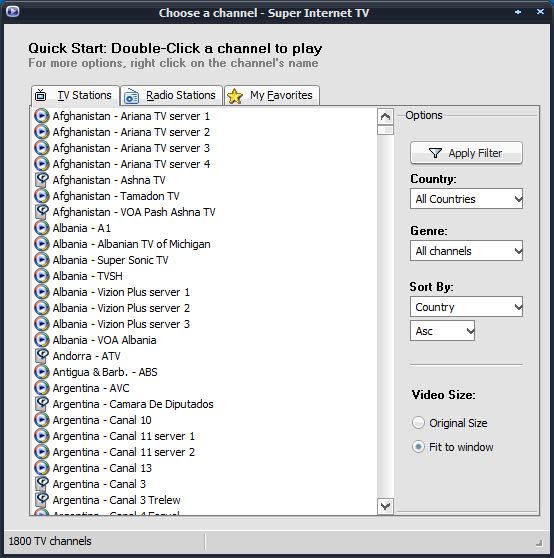Click the icon beside Argentina - Camara De Diputados
Image resolution: width=554 pixels, height=558 pixels.
point(42,404)
